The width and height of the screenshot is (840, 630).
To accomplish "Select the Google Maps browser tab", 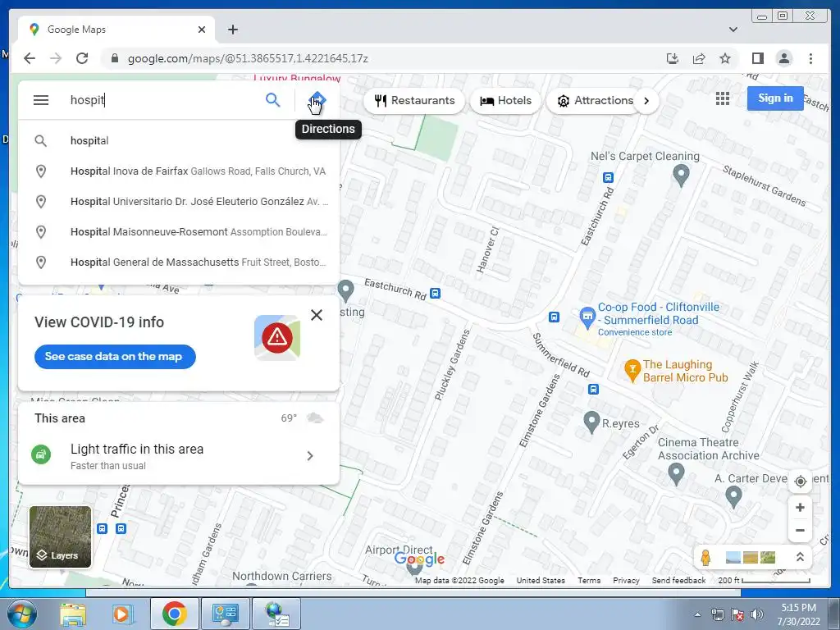I will point(116,30).
